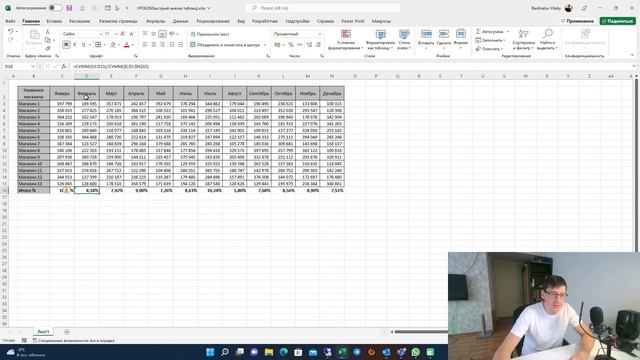Open font color dropdown arrow
The width and height of the screenshot is (640, 360).
[x=132, y=45]
